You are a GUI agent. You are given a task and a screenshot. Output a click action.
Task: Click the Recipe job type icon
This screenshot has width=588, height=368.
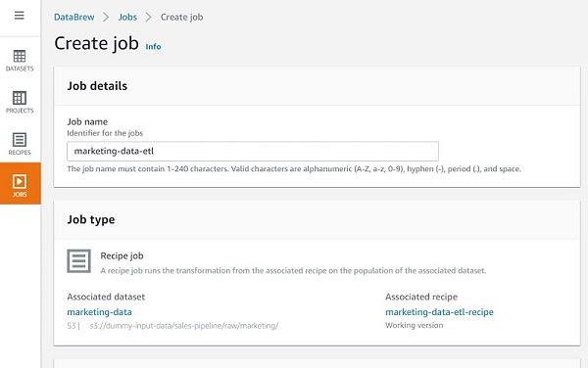(x=78, y=261)
